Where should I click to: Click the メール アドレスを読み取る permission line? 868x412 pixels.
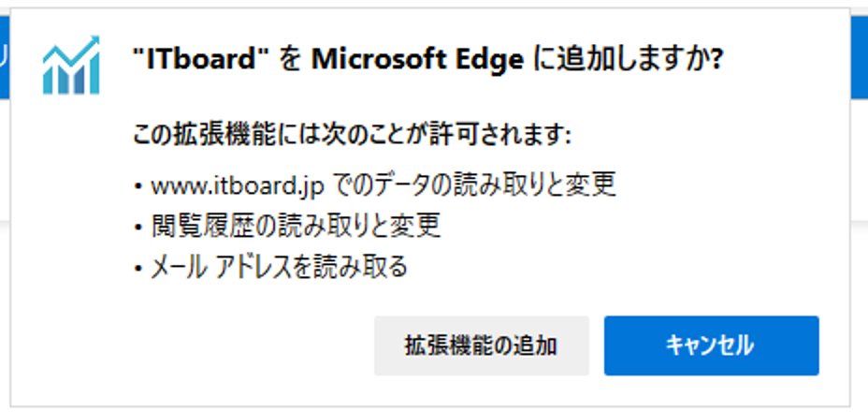[x=279, y=267]
